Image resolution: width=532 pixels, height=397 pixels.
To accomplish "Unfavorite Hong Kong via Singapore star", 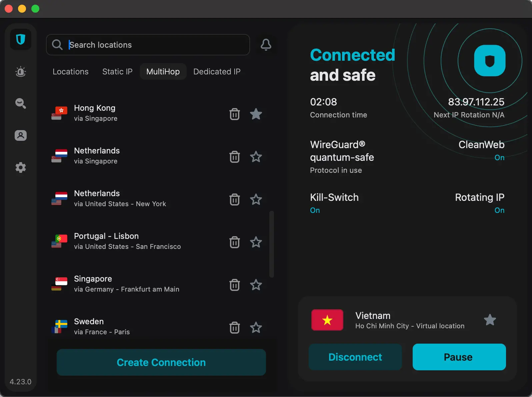I will click(256, 114).
